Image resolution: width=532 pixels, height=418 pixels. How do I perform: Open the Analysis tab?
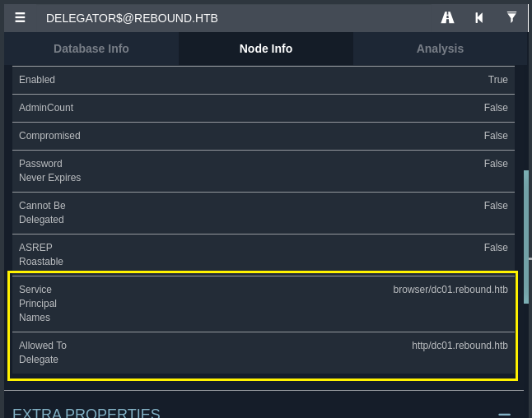440,49
